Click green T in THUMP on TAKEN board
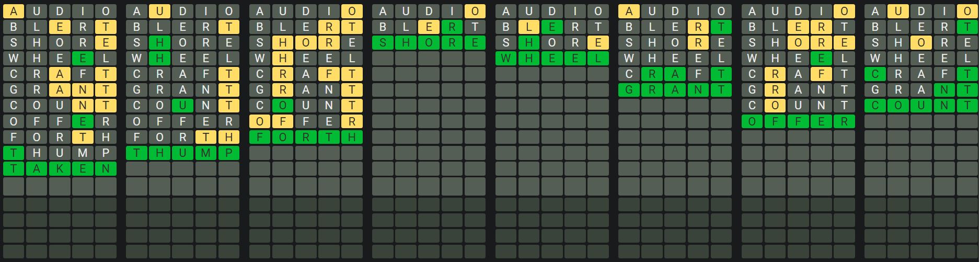 [x=14, y=153]
